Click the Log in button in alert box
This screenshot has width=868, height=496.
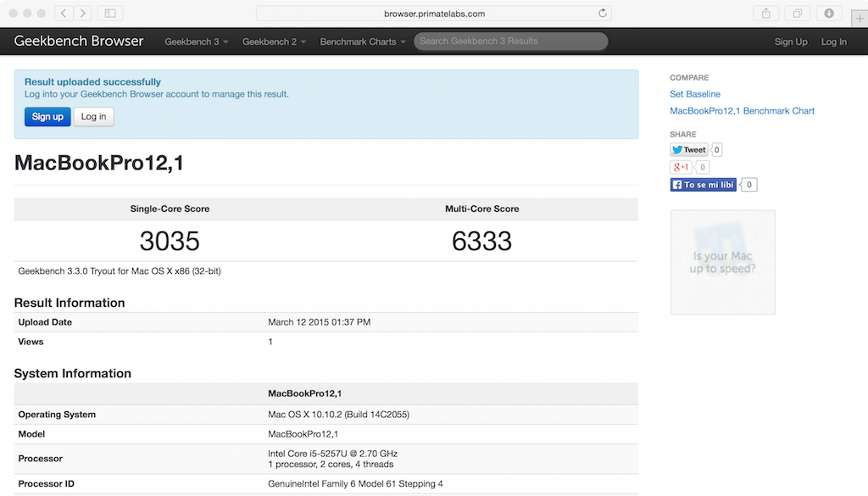tap(93, 117)
